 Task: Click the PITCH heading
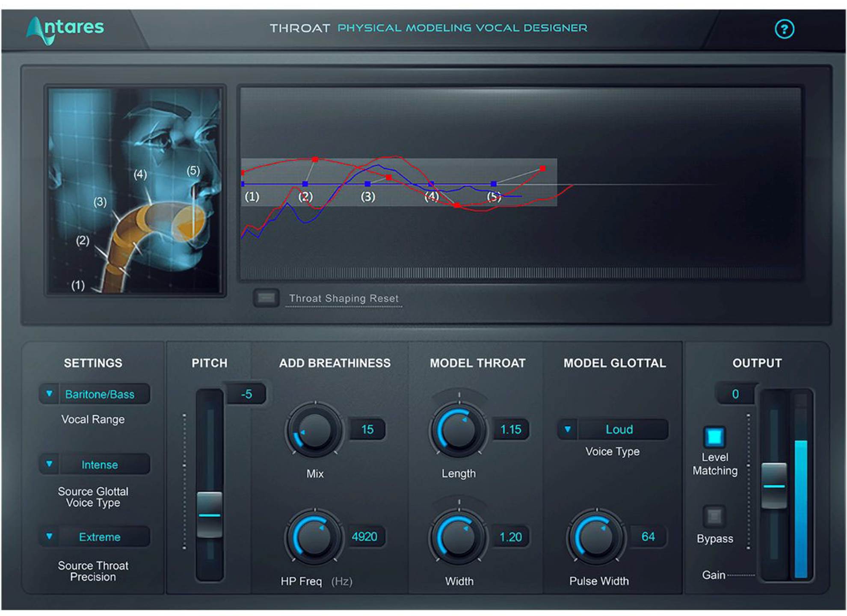click(x=209, y=363)
